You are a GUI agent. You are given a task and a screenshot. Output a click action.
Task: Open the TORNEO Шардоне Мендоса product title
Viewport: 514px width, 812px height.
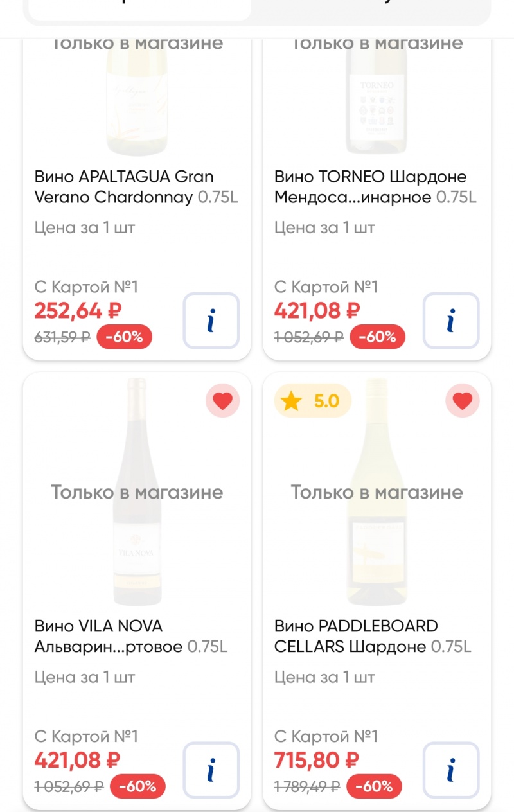[x=371, y=187]
